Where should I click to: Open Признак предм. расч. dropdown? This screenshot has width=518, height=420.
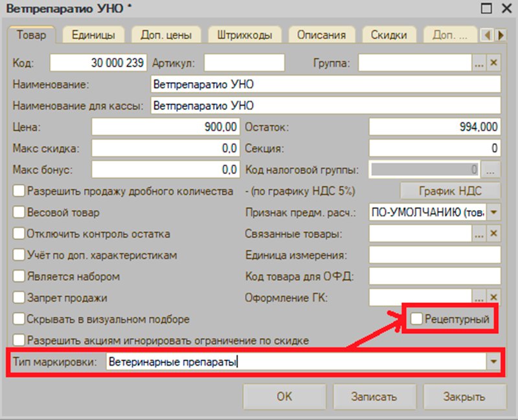point(493,212)
